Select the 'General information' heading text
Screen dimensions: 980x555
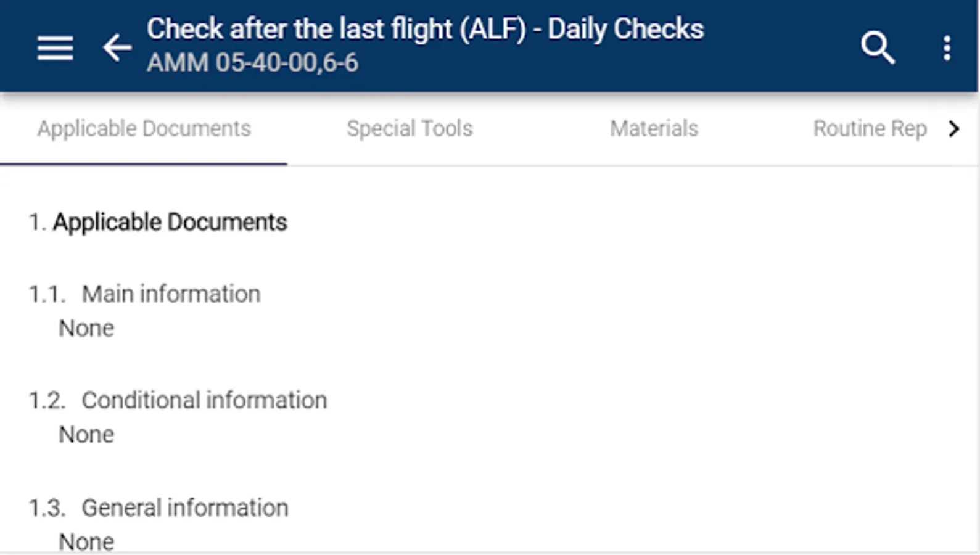tap(184, 508)
